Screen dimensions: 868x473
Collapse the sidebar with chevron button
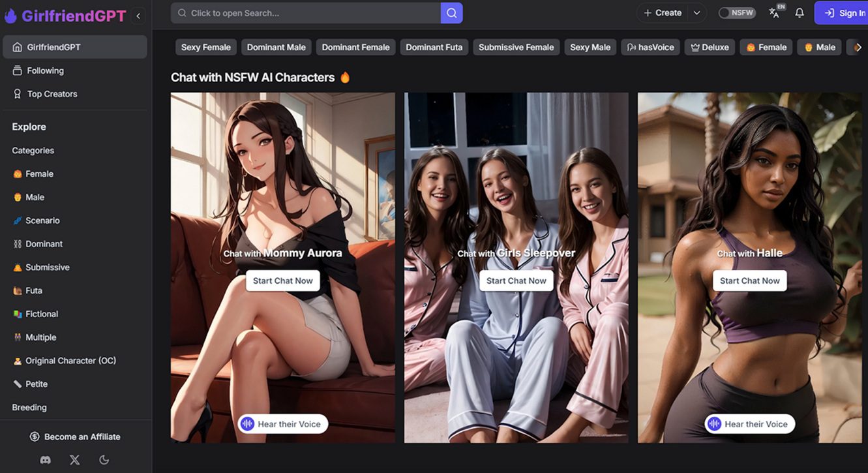click(x=138, y=16)
